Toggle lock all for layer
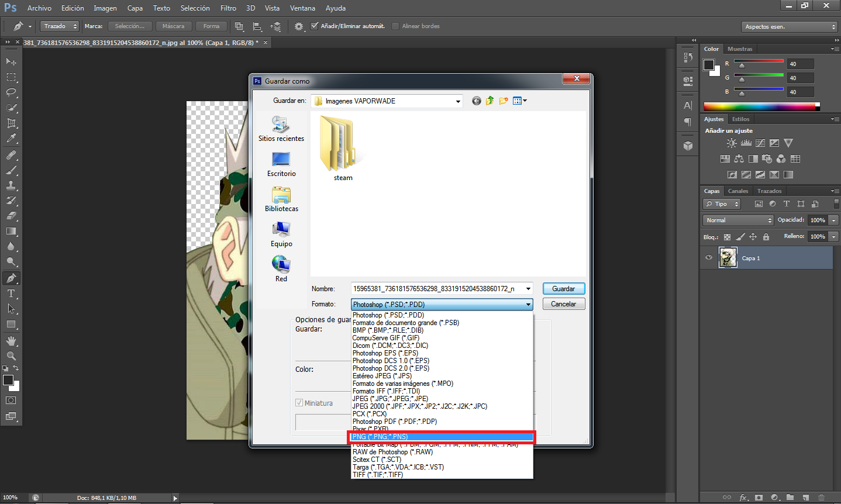 tap(766, 237)
